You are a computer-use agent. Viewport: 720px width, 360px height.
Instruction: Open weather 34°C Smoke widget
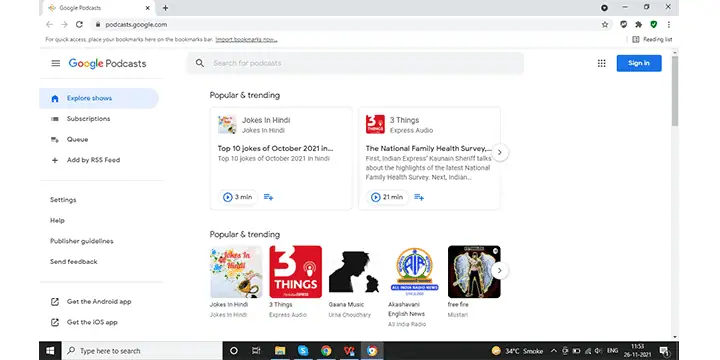point(518,351)
